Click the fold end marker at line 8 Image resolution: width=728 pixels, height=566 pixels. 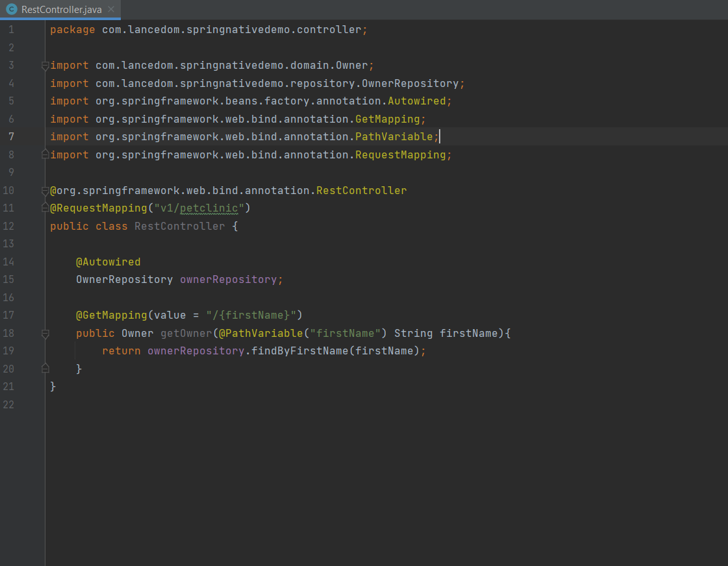(45, 154)
